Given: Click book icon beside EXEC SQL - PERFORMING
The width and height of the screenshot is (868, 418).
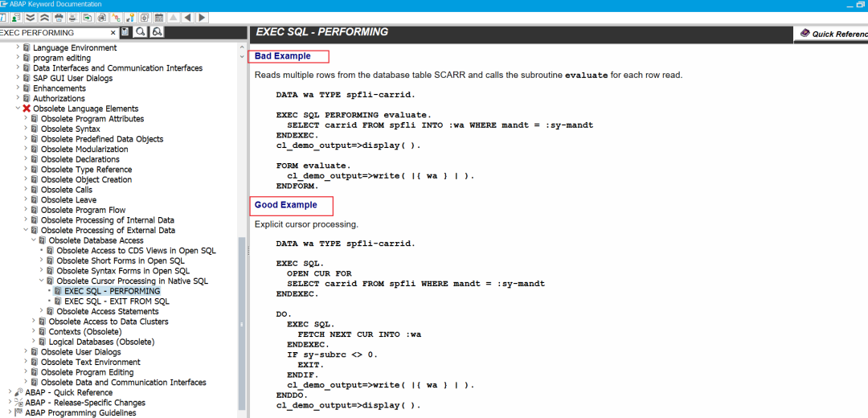Looking at the screenshot, I should click(x=58, y=291).
